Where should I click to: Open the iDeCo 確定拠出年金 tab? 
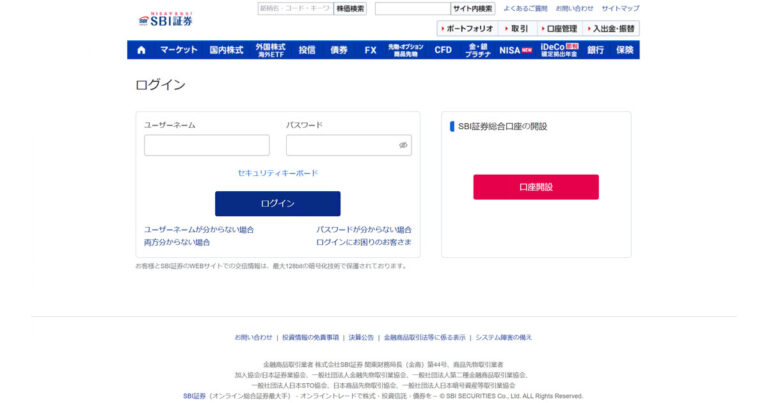coord(559,50)
